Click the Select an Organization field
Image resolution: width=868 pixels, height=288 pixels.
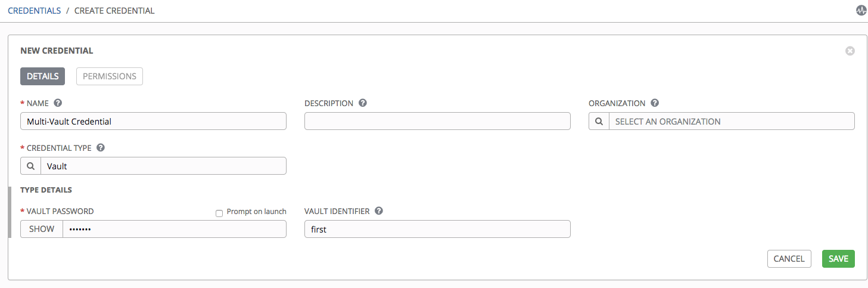click(x=732, y=121)
